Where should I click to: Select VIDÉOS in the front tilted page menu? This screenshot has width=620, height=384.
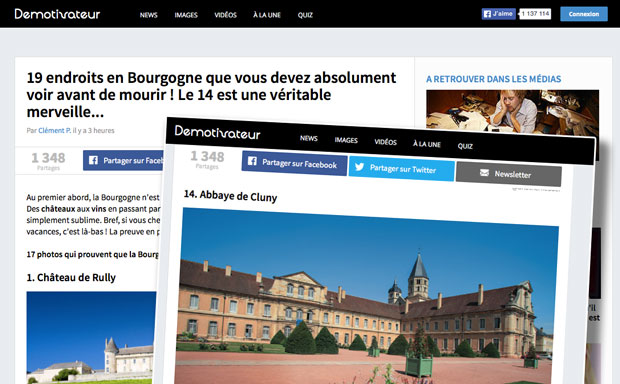click(x=386, y=142)
